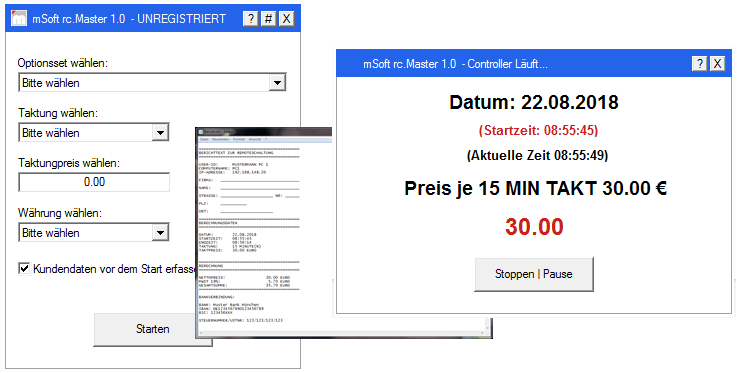This screenshot has height=373, width=737.
Task: Click the Preis je 15 MIN TAKT text
Action: [x=535, y=189]
